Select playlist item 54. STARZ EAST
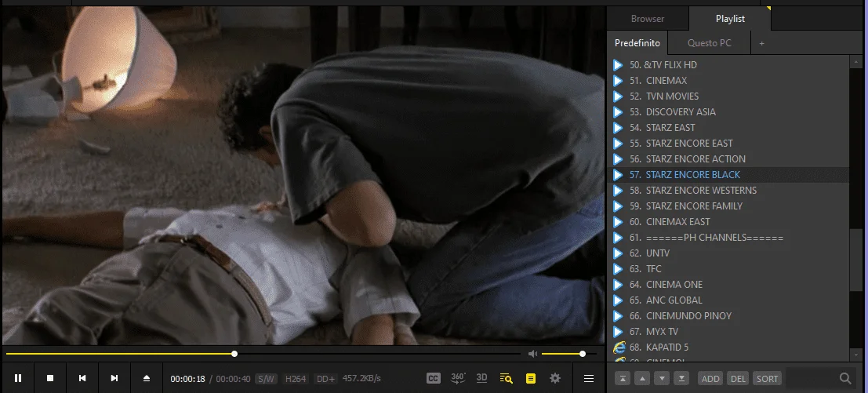 click(728, 127)
